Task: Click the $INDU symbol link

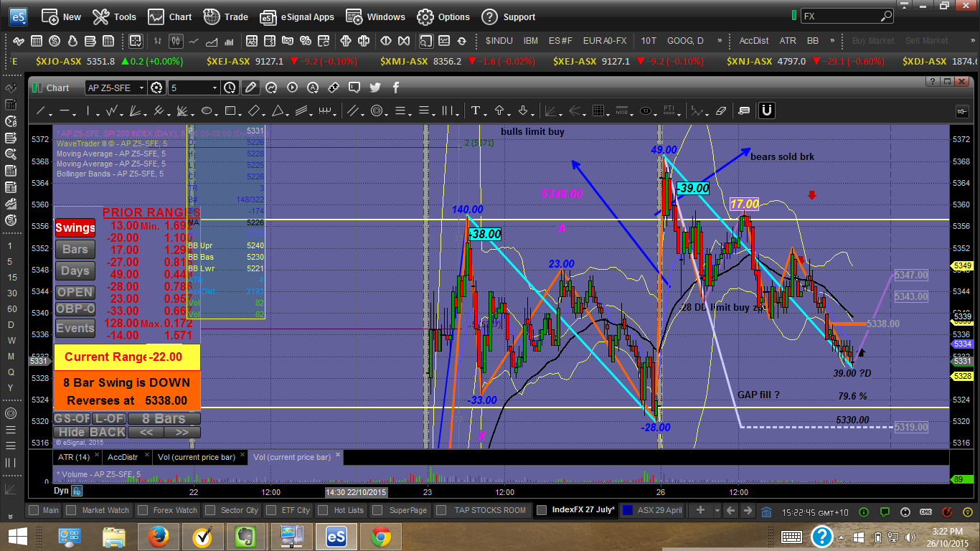Action: tap(498, 41)
